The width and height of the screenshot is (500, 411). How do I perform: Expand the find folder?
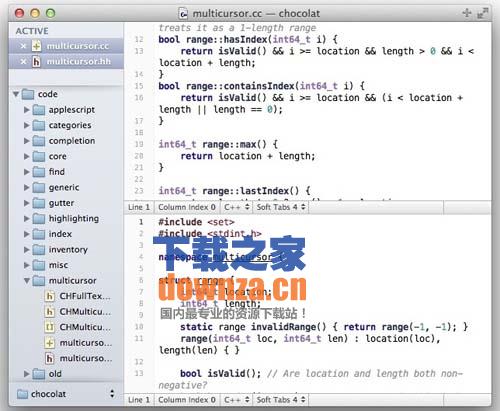point(27,172)
